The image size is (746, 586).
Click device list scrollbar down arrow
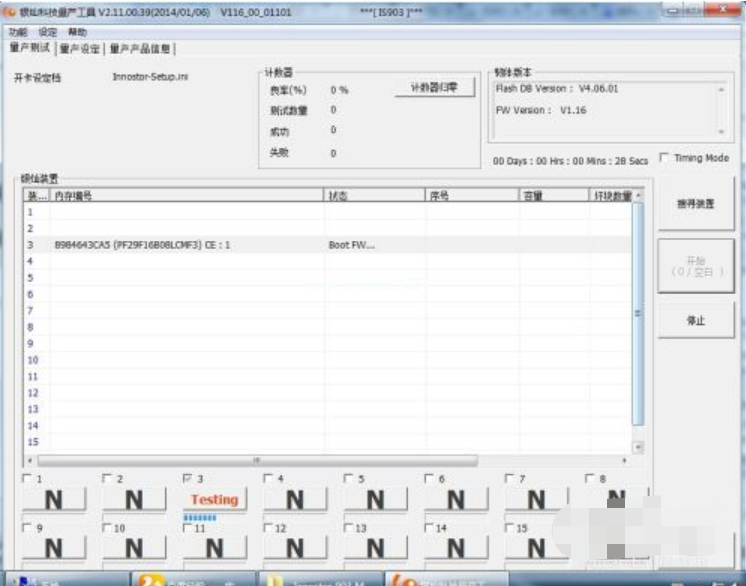(x=638, y=447)
